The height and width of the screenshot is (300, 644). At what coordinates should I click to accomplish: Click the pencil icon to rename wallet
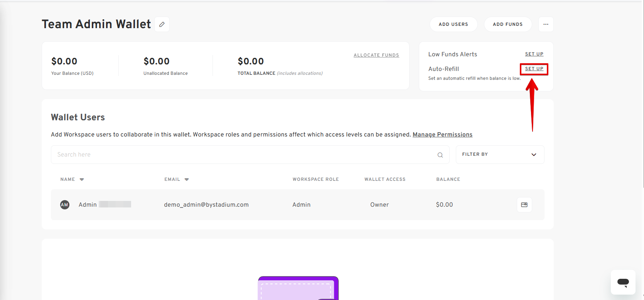click(x=162, y=24)
